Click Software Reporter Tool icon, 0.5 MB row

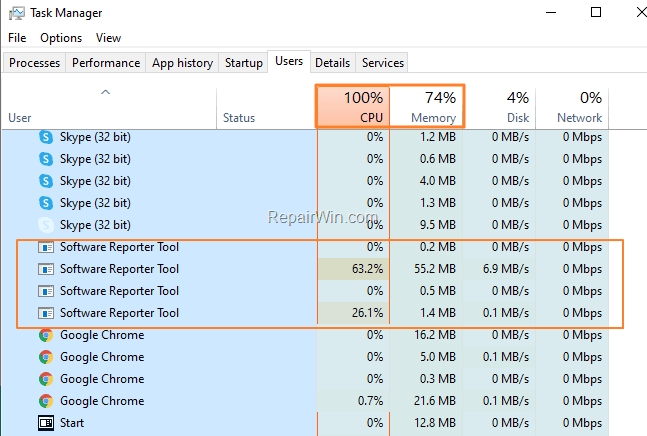coord(46,291)
